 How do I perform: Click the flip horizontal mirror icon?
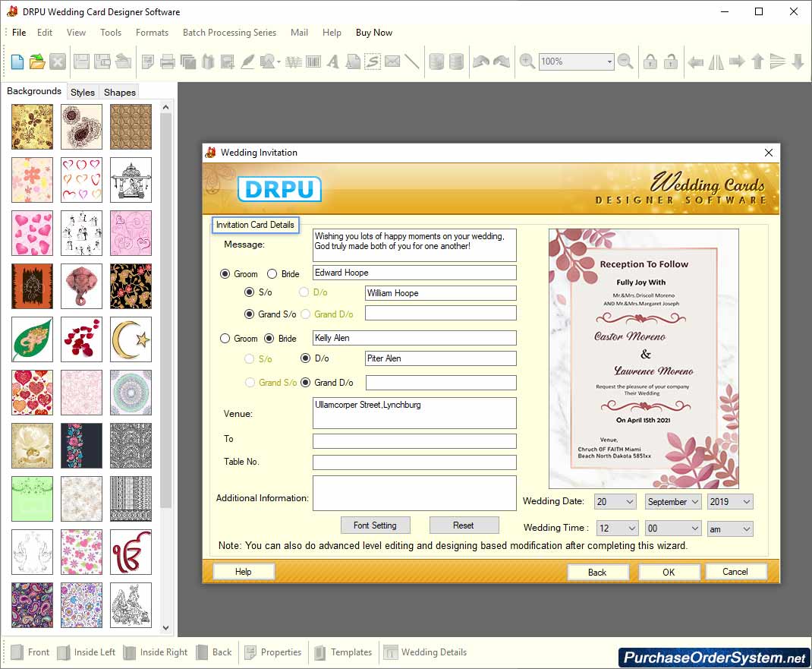[x=716, y=62]
